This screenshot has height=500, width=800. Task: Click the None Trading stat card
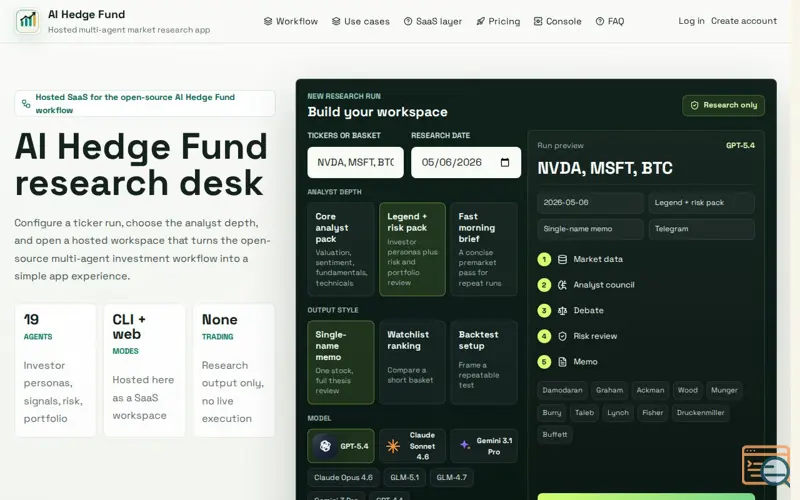tap(234, 370)
